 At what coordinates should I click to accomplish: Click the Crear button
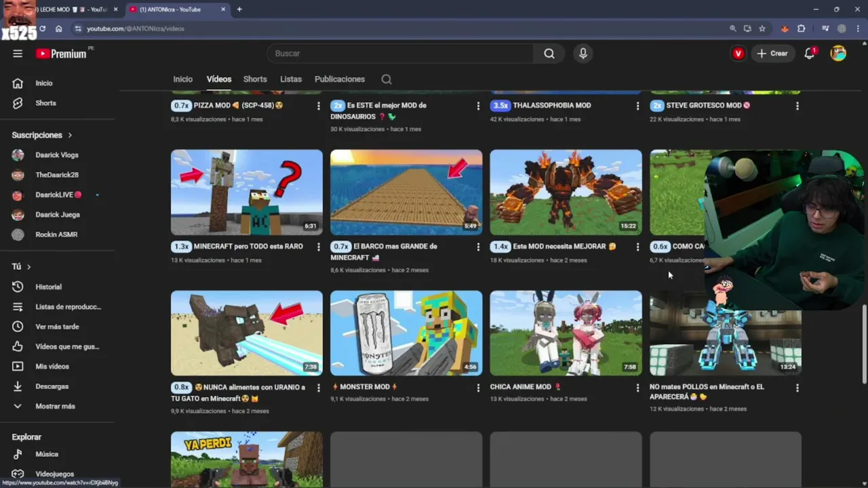[772, 54]
